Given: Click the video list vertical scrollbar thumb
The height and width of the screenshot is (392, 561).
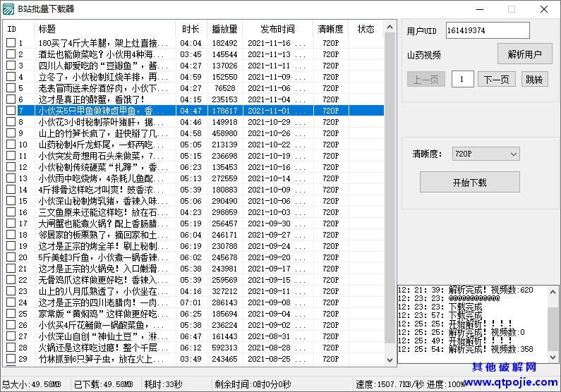Looking at the screenshot, I should 390,188.
